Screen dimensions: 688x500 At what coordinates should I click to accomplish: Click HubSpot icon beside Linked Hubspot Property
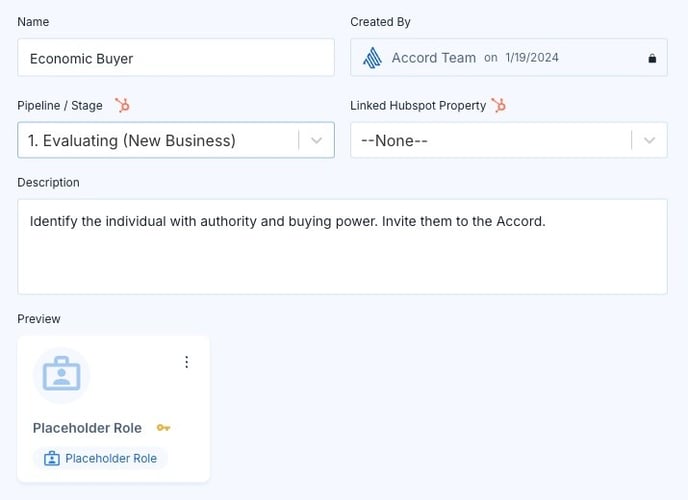(498, 105)
